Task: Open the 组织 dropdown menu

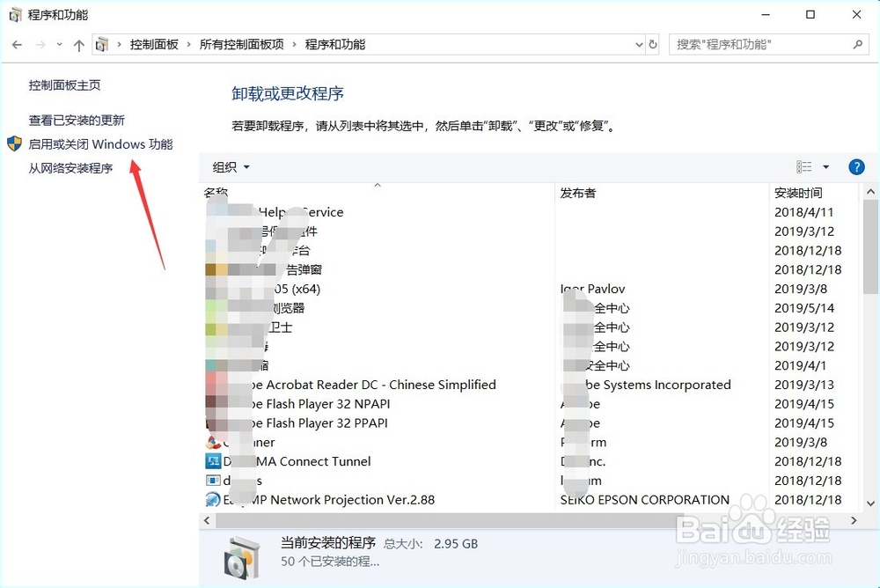Action: point(231,166)
